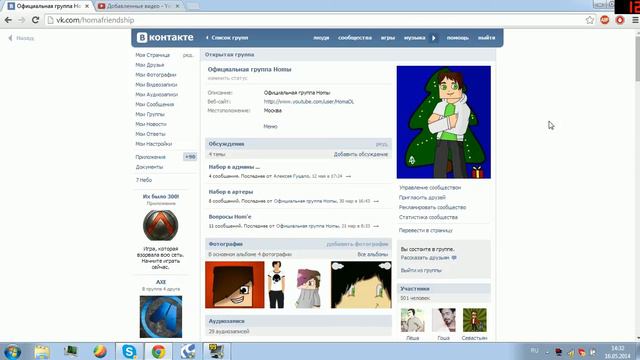This screenshot has height=360, width=640.
Task: Click the header music play arrow
Action: point(433,38)
